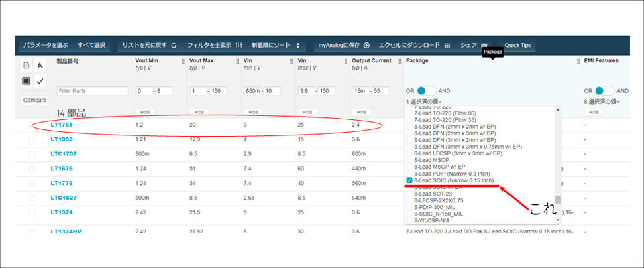Hide the Output Current column
The image size is (644, 268).
click(362, 112)
